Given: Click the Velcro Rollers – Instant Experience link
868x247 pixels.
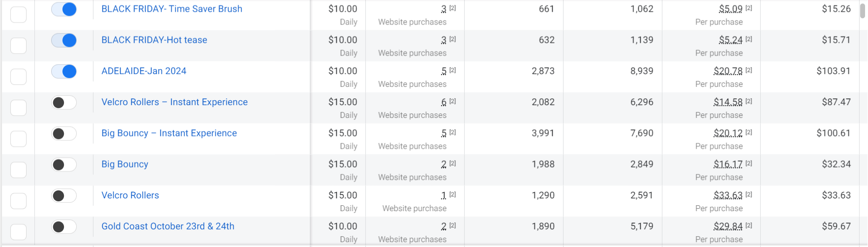Looking at the screenshot, I should [174, 102].
